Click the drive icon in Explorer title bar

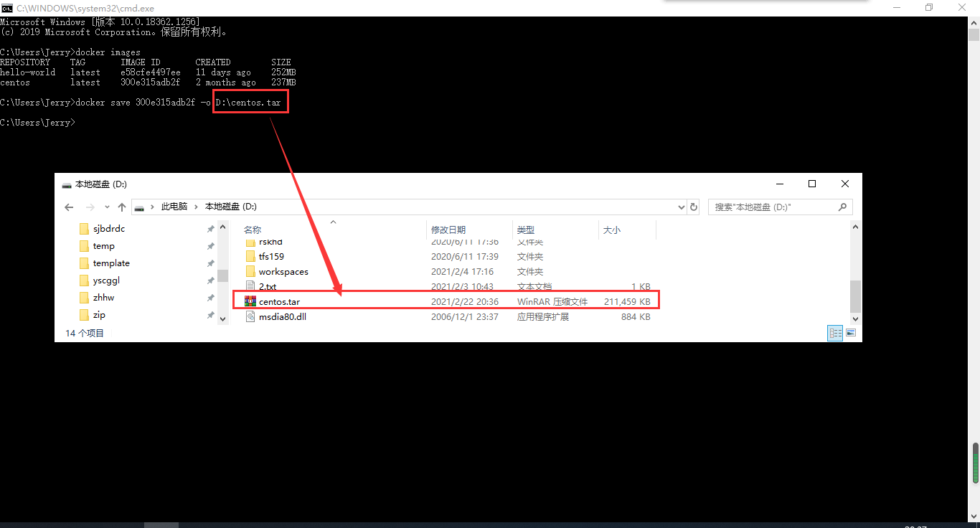67,184
